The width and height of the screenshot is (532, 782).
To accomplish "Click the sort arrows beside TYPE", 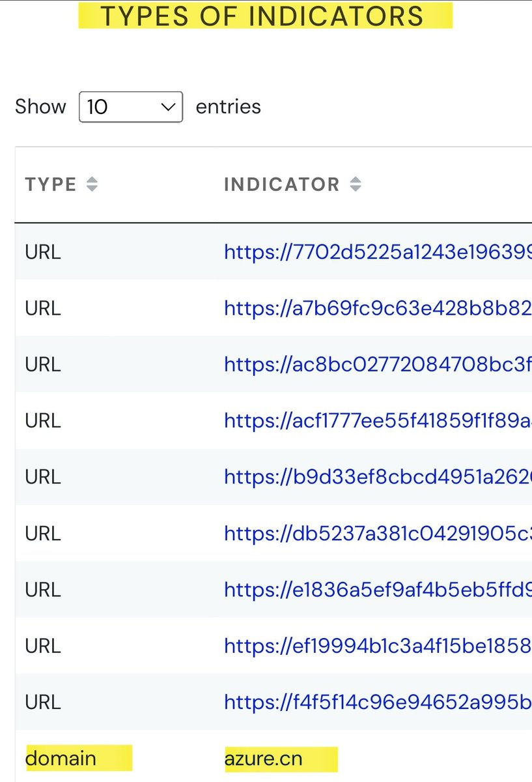I will [92, 185].
